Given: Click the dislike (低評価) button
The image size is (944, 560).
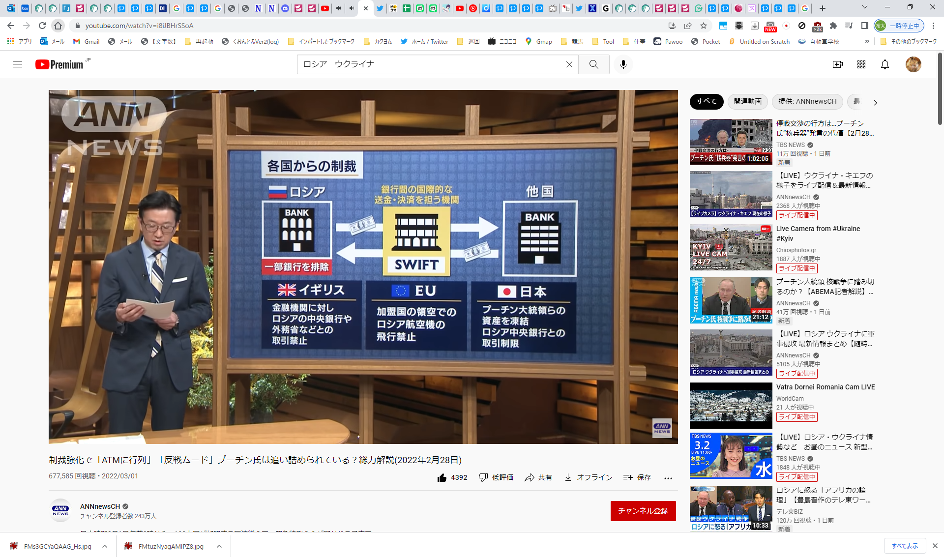Looking at the screenshot, I should [496, 477].
